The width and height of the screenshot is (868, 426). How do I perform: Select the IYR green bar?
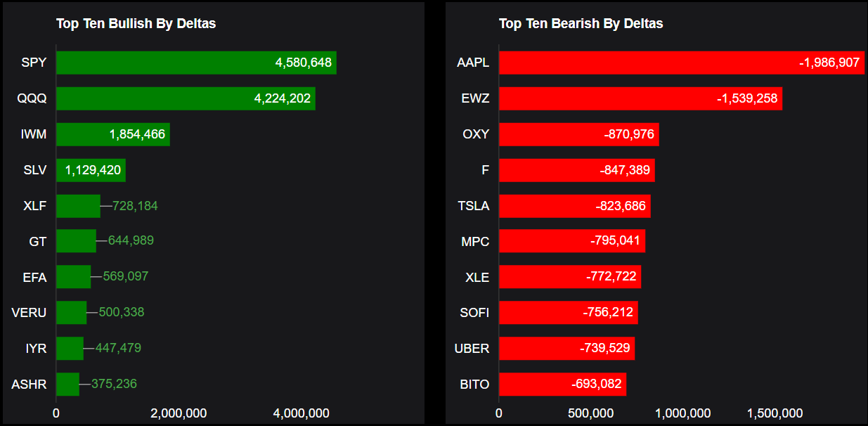point(70,348)
